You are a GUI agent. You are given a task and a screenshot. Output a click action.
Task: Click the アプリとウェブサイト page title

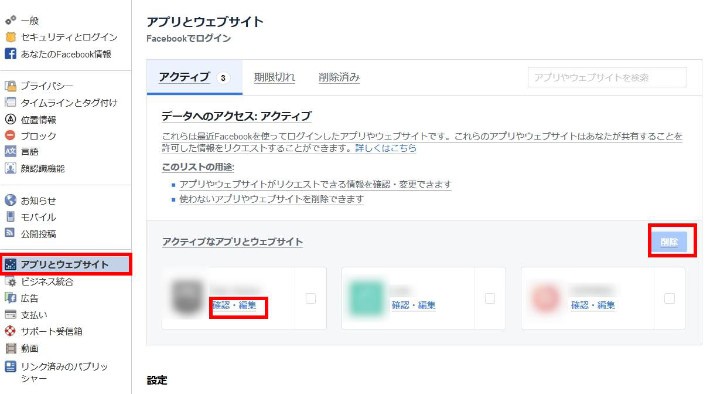pyautogui.click(x=205, y=22)
